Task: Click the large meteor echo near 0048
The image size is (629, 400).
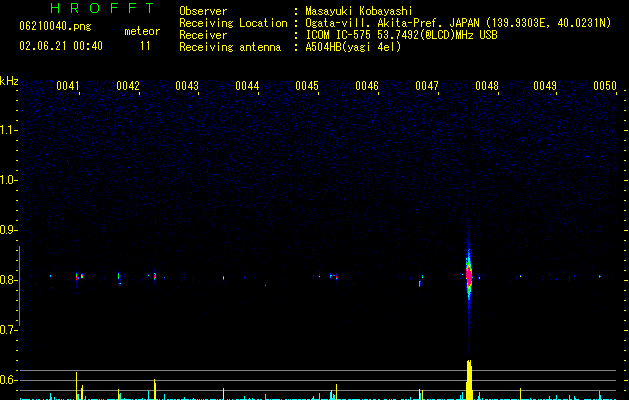Action: (469, 276)
